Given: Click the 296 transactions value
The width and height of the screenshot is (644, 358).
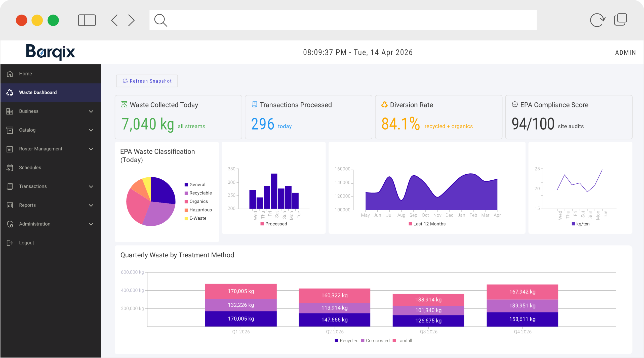Looking at the screenshot, I should coord(263,124).
